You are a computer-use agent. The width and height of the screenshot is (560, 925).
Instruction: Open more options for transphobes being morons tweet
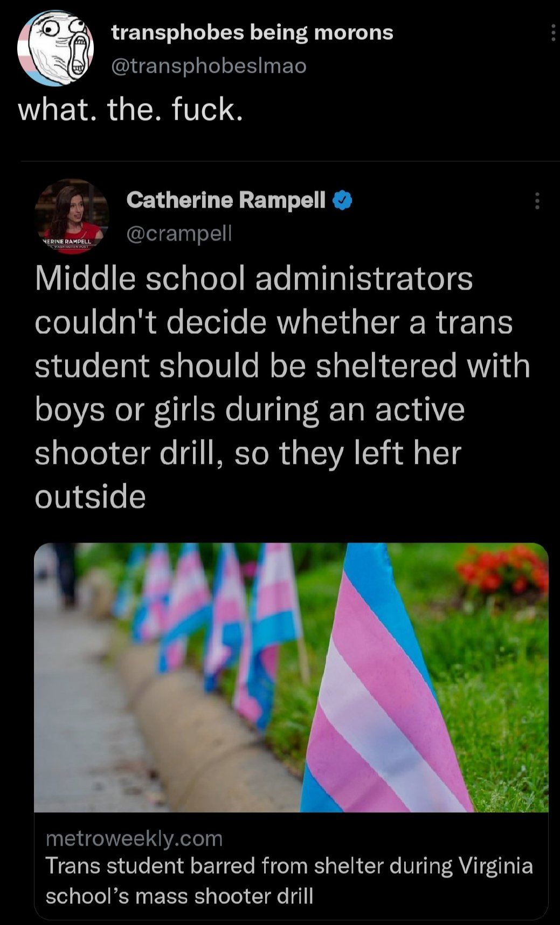click(553, 33)
